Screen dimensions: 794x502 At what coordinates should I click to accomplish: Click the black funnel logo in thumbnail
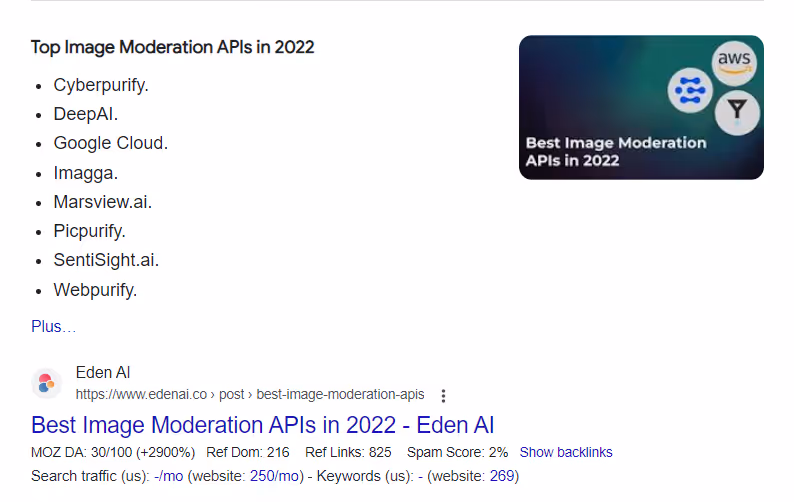pos(737,113)
